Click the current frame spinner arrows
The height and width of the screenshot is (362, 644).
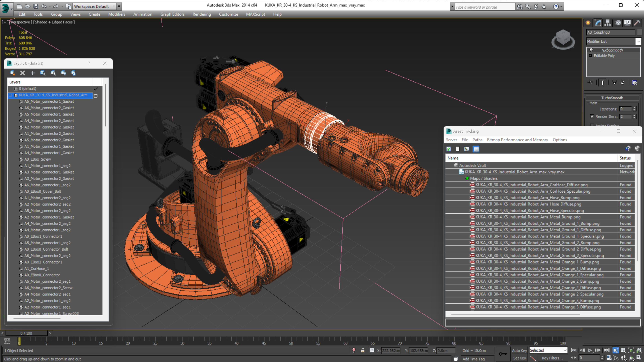pyautogui.click(x=602, y=358)
